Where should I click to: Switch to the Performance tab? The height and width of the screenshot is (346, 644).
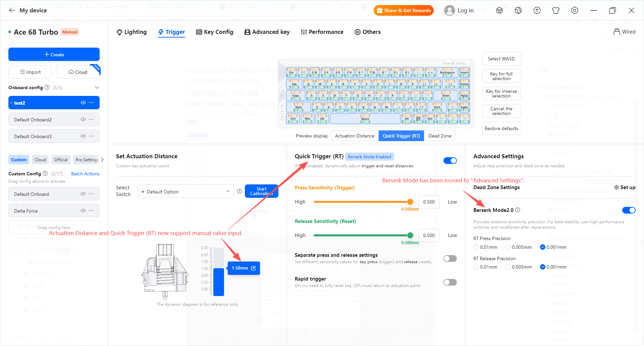[322, 32]
